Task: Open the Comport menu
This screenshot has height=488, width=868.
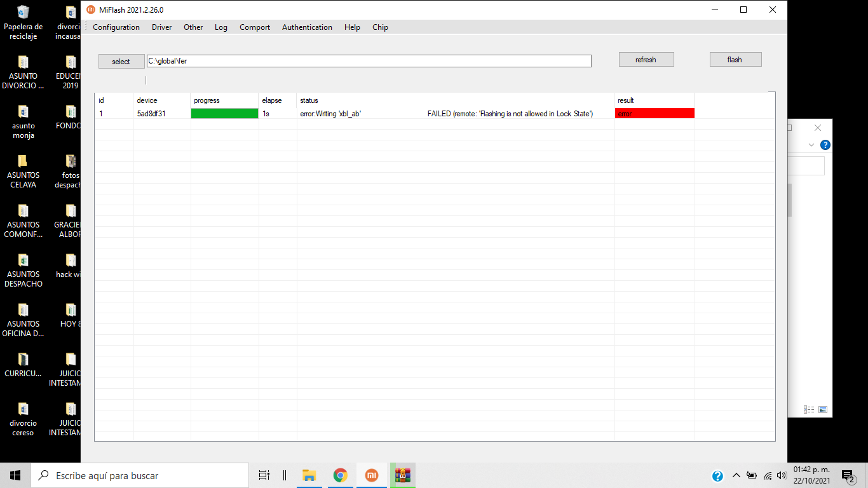Action: [x=255, y=27]
